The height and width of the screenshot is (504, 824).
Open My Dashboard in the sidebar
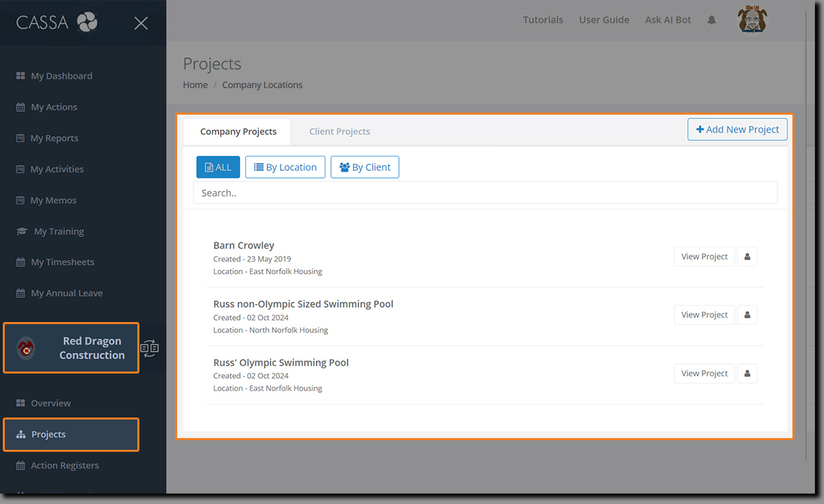pyautogui.click(x=61, y=76)
